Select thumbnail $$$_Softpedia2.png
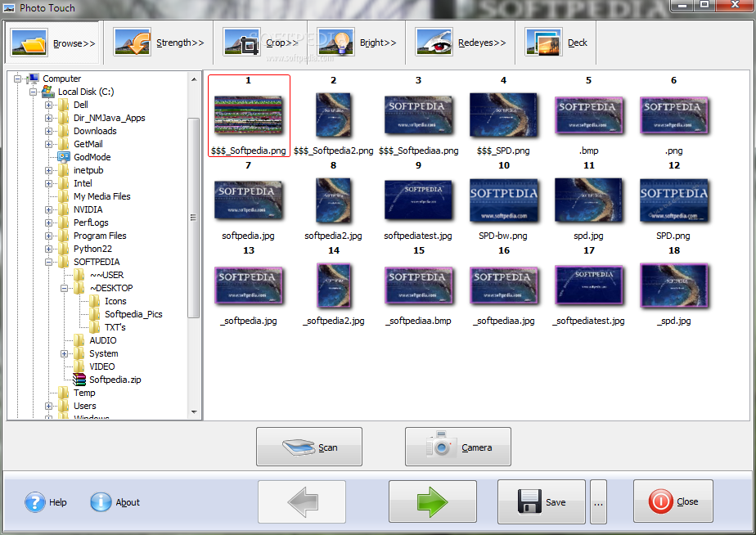 tap(334, 115)
